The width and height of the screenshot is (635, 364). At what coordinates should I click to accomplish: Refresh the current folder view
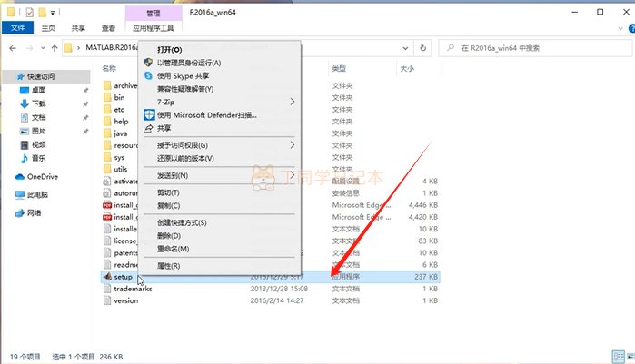tap(422, 48)
